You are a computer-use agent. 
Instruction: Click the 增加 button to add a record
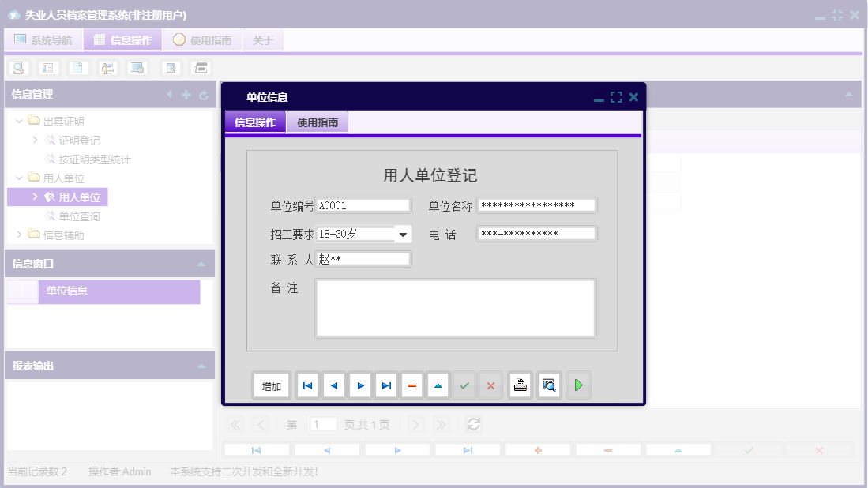[x=271, y=385]
